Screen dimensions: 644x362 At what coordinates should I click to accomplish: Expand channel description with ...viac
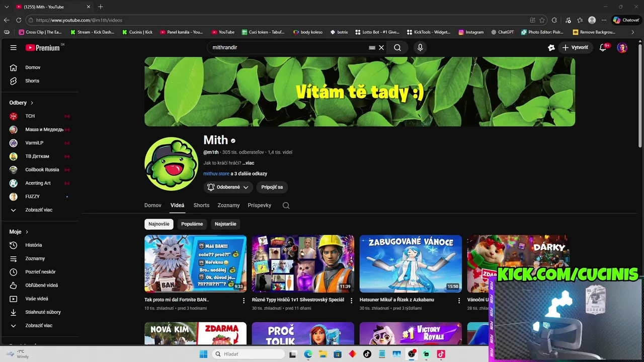click(248, 163)
